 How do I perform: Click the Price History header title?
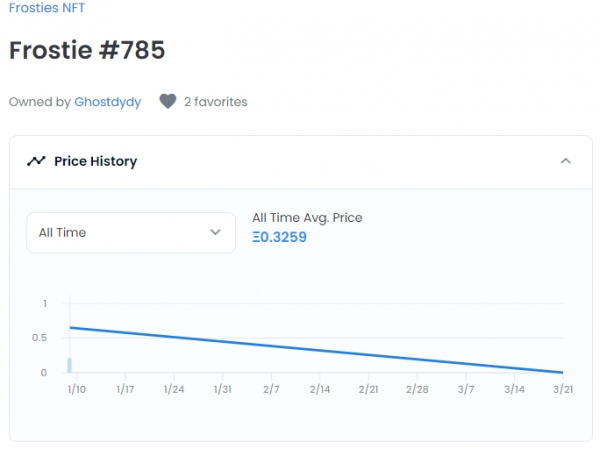click(x=95, y=161)
